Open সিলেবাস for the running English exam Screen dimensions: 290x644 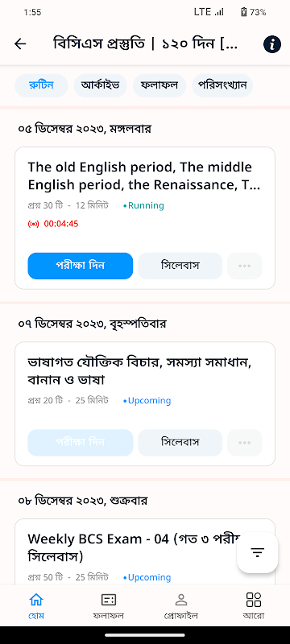point(180,266)
